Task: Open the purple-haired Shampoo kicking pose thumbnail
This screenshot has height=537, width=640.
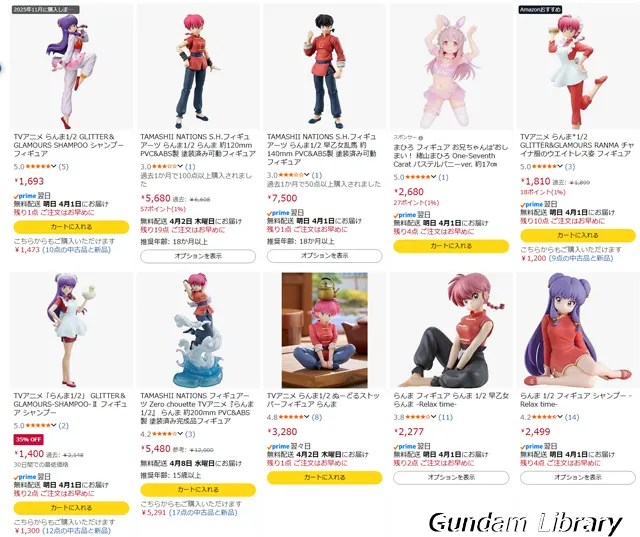Action: tap(71, 67)
